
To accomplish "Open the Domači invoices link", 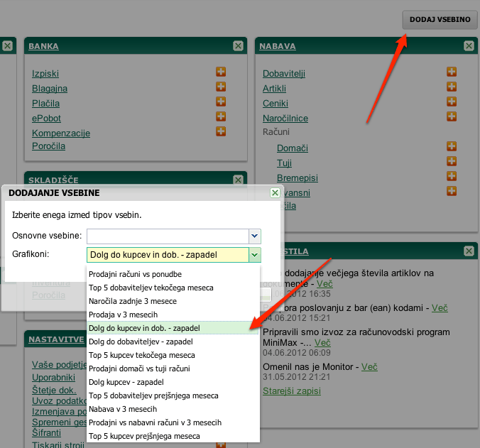I will pyautogui.click(x=293, y=148).
